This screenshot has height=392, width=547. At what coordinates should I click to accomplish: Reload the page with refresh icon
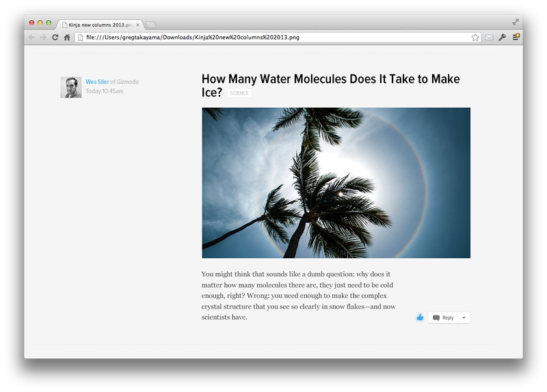pos(55,38)
